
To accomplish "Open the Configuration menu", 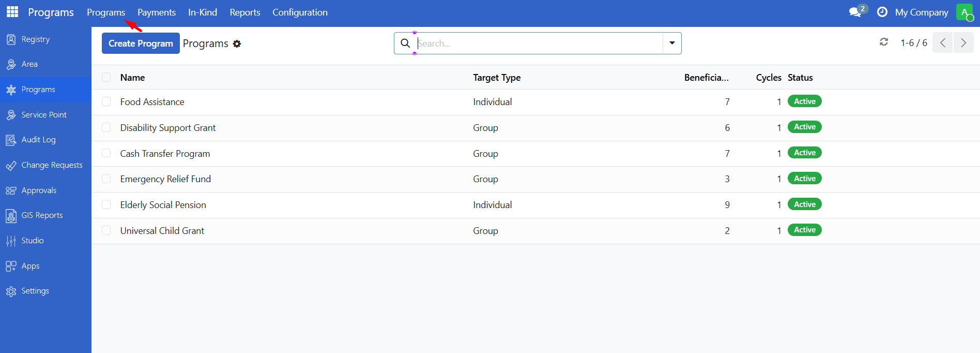I will click(300, 12).
